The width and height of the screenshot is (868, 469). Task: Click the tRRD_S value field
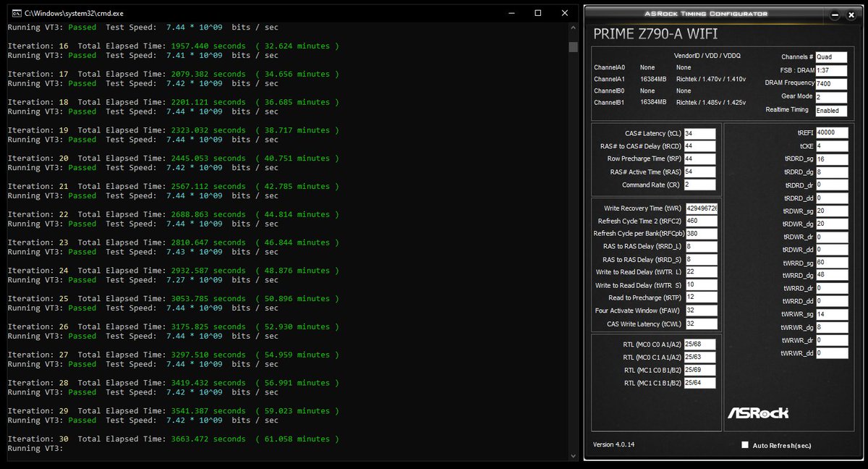tap(701, 259)
